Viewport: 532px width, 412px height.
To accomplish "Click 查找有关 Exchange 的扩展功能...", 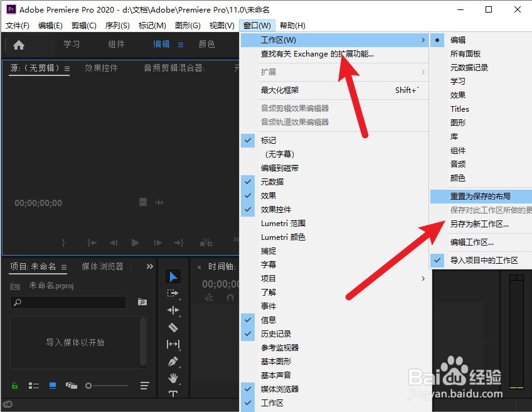I will click(x=334, y=53).
